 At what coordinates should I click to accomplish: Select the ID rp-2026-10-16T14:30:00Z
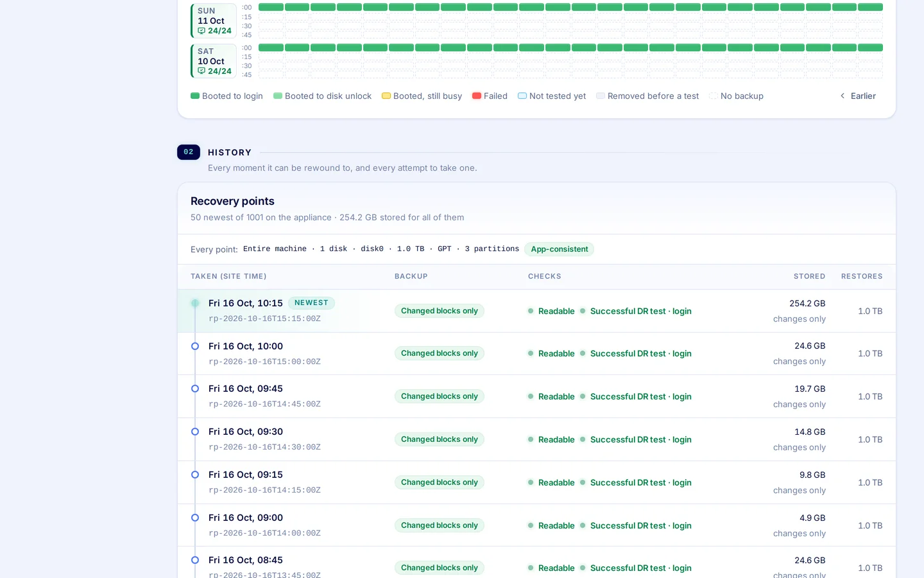pyautogui.click(x=264, y=447)
